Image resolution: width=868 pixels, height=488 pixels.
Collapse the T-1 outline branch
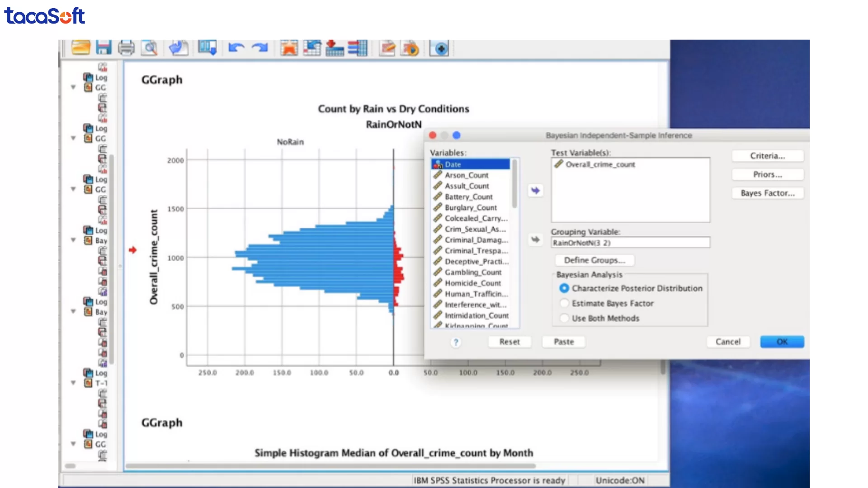click(73, 383)
